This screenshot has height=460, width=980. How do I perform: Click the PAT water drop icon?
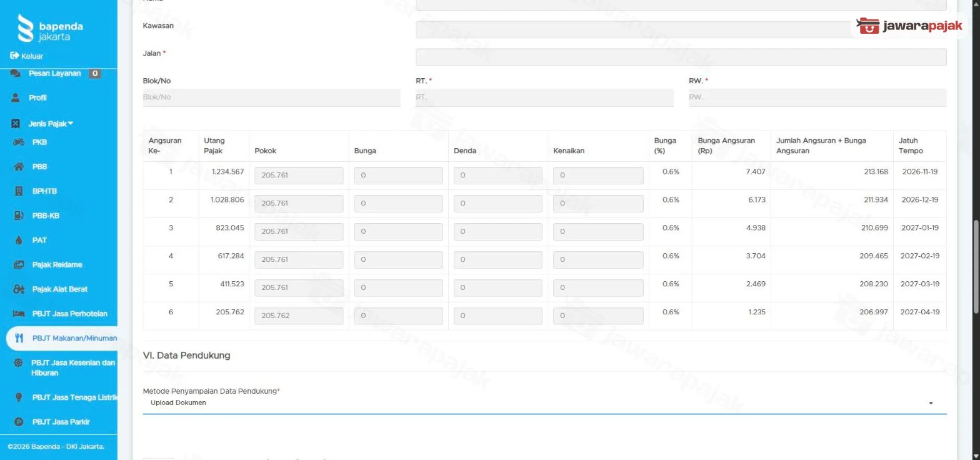pos(19,240)
